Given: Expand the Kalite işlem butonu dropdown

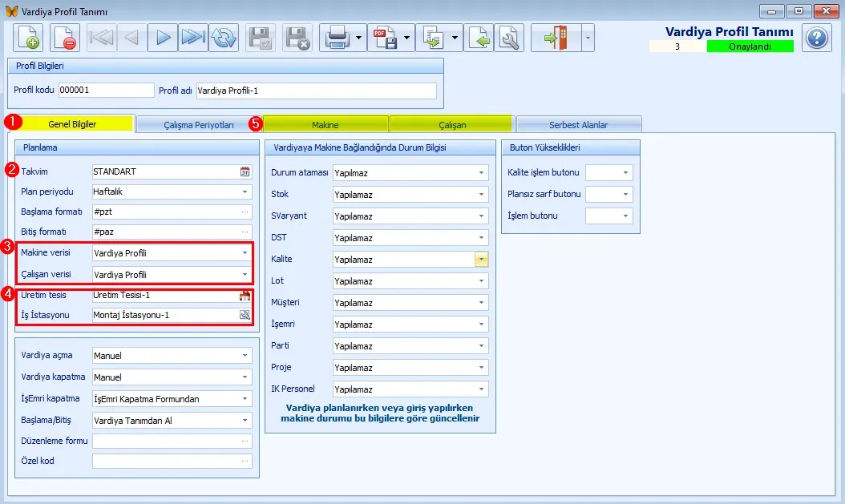Looking at the screenshot, I should click(x=625, y=173).
